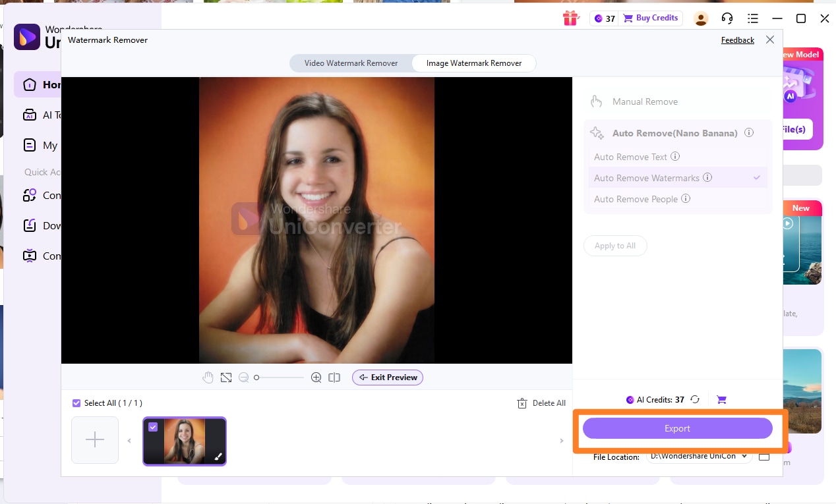Click the Manual Remove hand icon
This screenshot has height=504, width=836.
[x=596, y=101]
